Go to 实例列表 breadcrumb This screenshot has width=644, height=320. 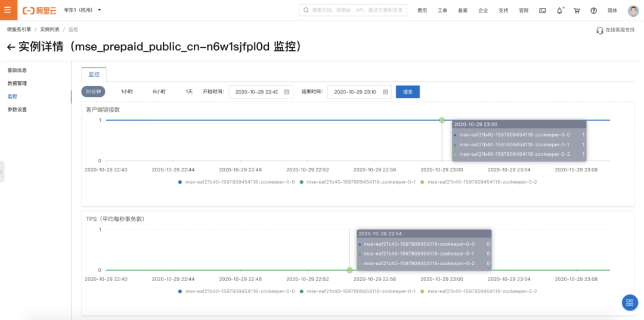49,30
